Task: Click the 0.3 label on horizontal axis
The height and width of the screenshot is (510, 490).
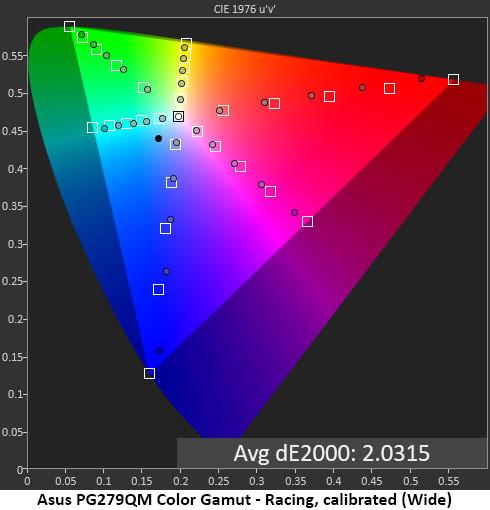Action: tap(257, 481)
